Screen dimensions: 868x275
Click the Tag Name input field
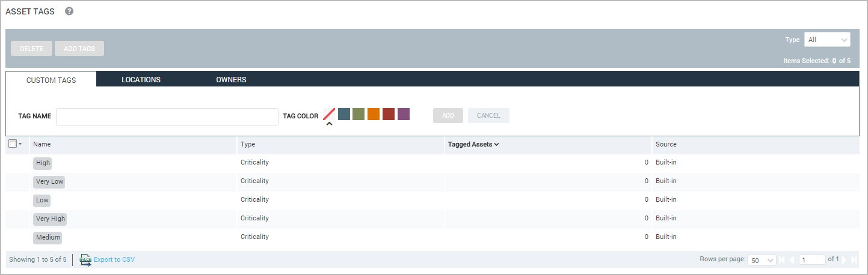(167, 116)
